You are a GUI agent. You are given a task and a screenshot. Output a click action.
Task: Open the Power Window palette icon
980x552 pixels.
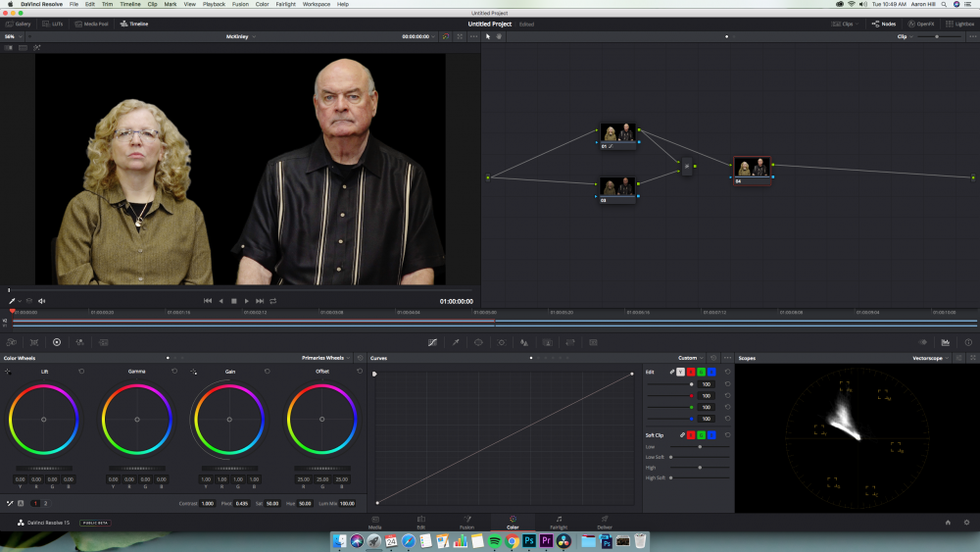click(x=478, y=342)
